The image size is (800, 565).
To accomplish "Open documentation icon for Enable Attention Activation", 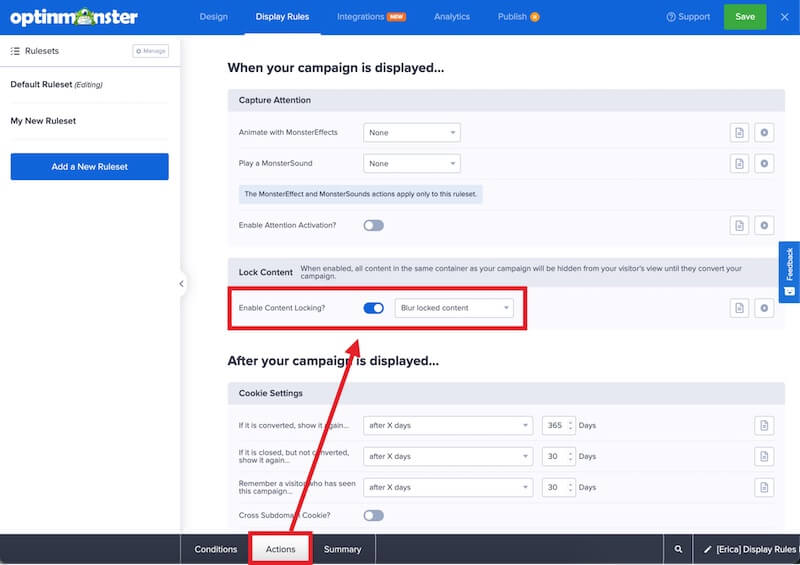I will click(x=739, y=226).
